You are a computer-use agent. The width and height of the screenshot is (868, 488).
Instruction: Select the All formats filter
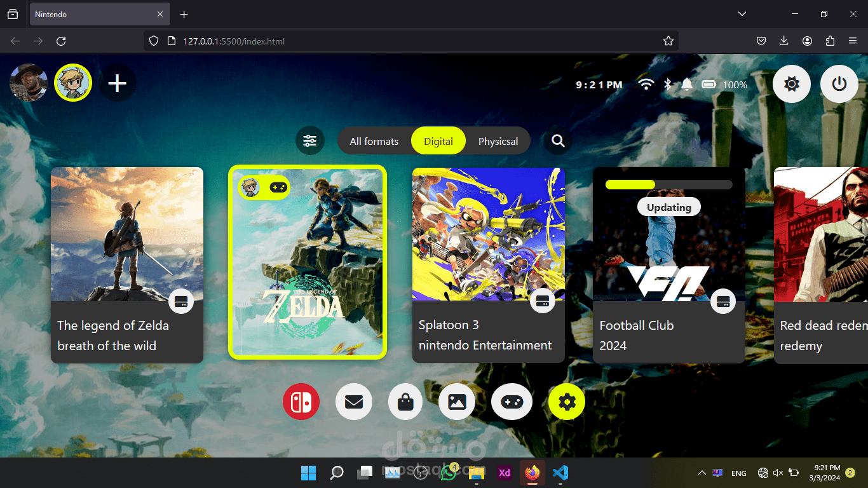[374, 141]
